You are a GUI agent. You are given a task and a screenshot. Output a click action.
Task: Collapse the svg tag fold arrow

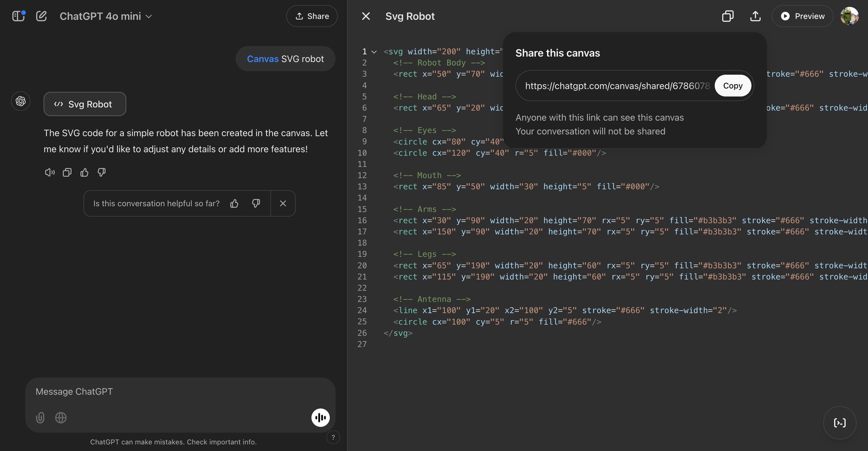[x=374, y=52]
